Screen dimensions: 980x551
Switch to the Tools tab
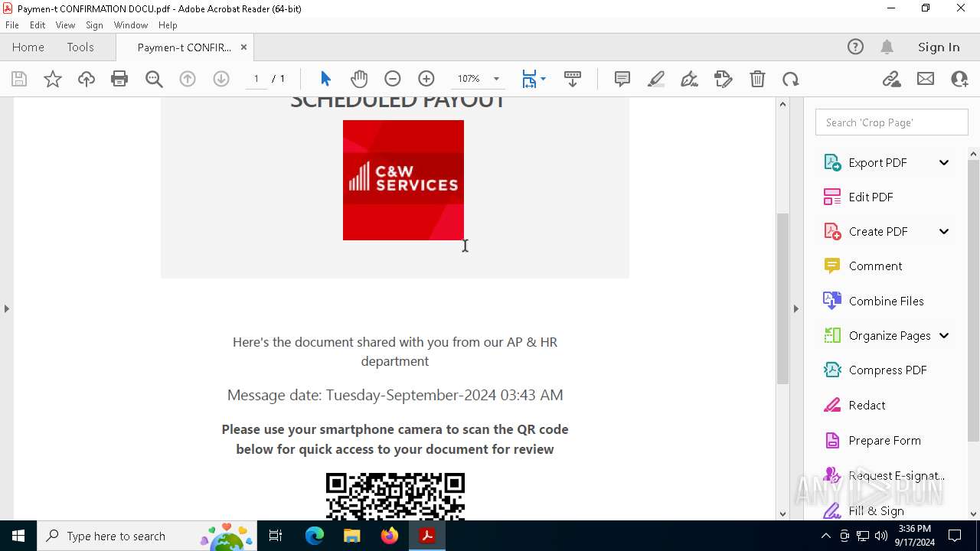coord(80,47)
